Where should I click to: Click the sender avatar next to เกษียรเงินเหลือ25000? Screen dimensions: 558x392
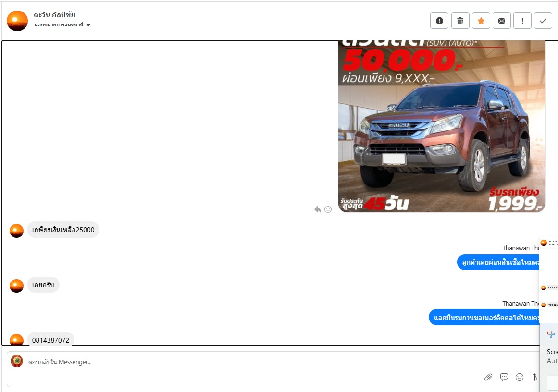pyautogui.click(x=16, y=231)
